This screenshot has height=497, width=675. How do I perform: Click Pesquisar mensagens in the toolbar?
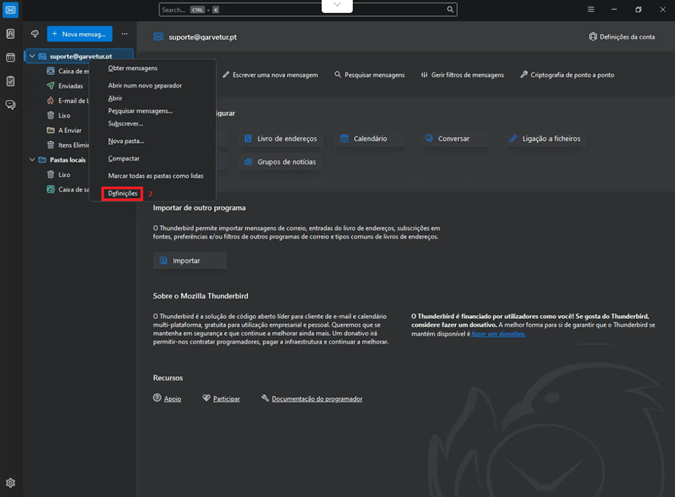click(369, 75)
